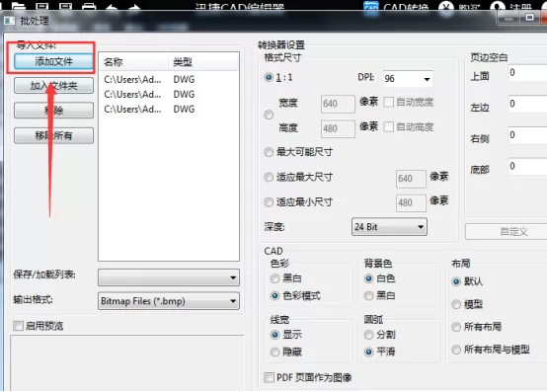The image size is (547, 392).
Task: Click the 添加文件 button
Action: [53, 62]
